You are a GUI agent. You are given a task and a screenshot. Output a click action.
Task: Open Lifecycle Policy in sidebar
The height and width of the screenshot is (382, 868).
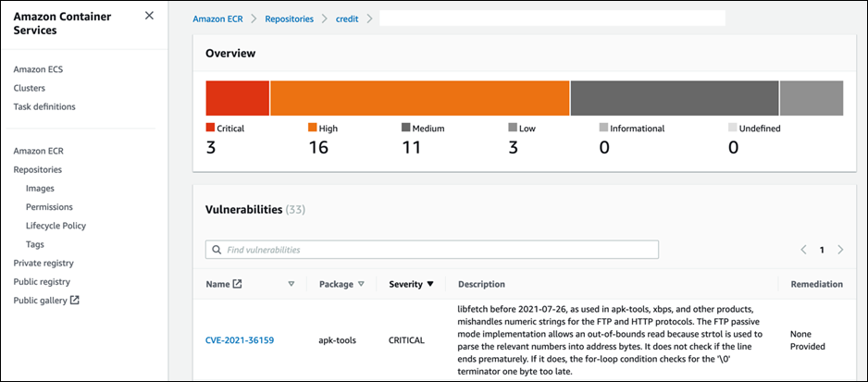pos(56,226)
